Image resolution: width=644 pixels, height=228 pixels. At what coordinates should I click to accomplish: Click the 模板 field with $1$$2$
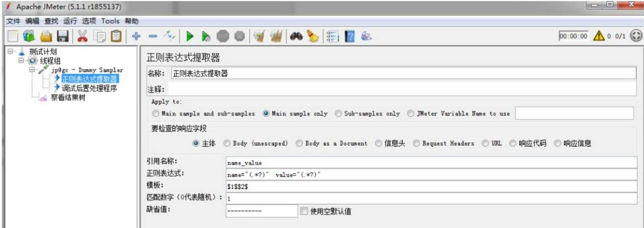tap(431, 186)
